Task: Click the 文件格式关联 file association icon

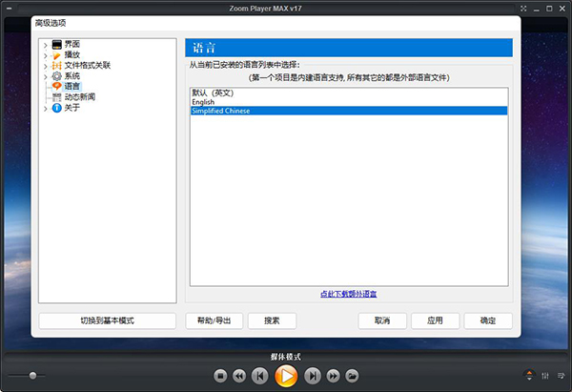Action: 57,66
